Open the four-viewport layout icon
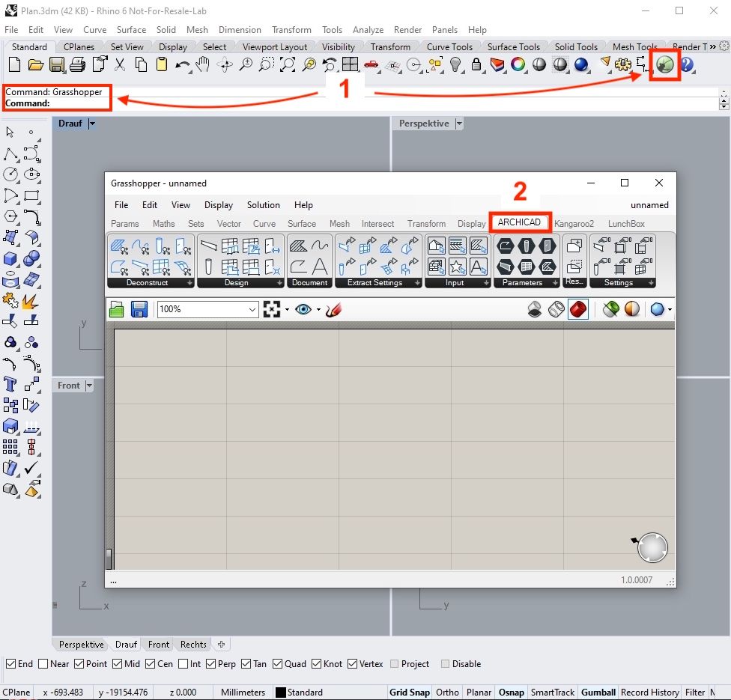731x700 pixels. (350, 64)
